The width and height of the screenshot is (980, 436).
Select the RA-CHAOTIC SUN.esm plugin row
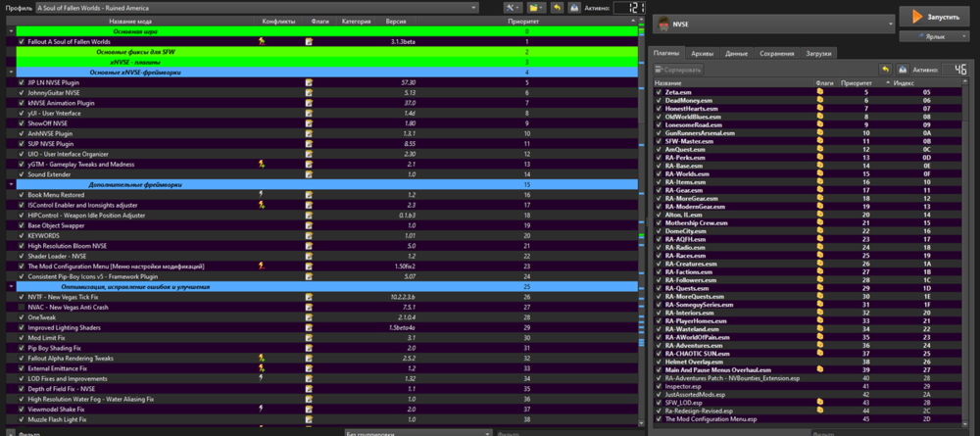pos(806,354)
